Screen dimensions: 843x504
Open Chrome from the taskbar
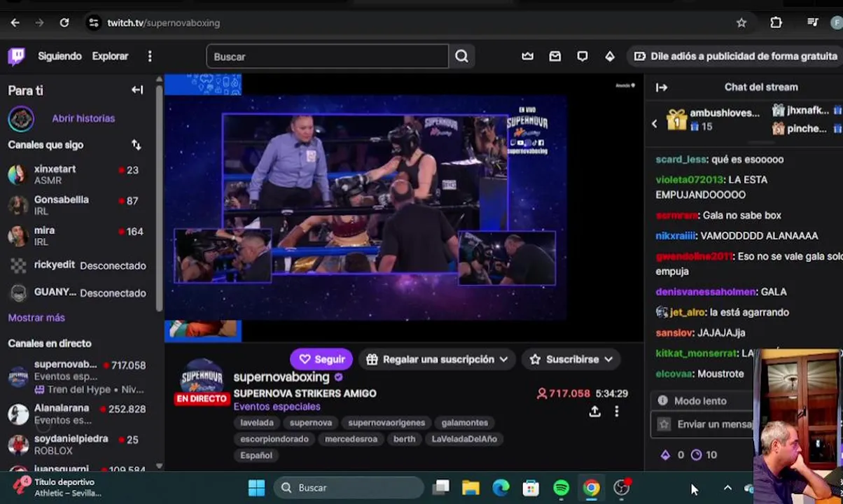pyautogui.click(x=592, y=488)
